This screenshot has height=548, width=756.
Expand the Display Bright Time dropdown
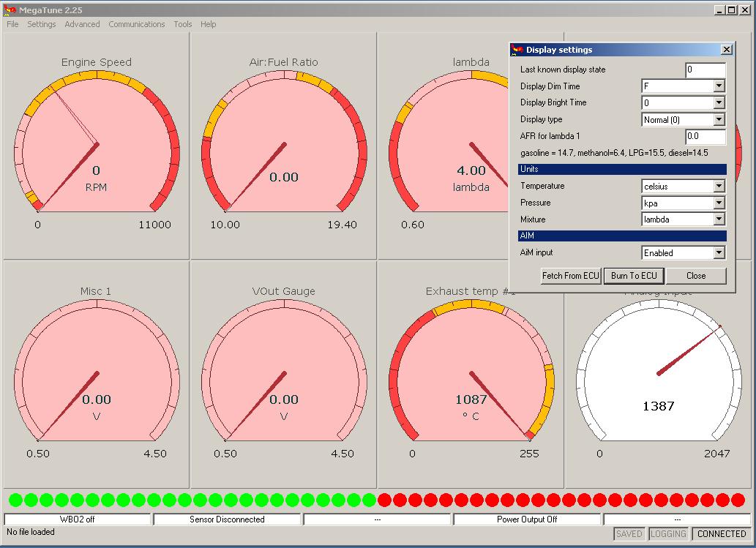tap(719, 102)
